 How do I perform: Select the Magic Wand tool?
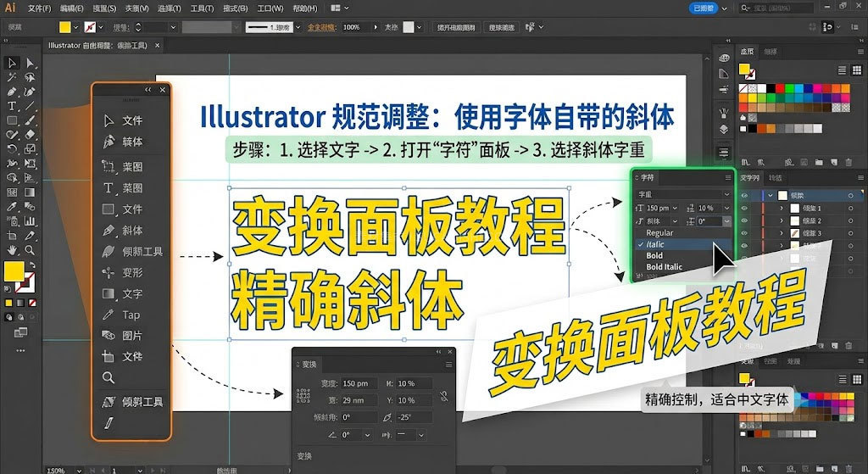(x=12, y=77)
